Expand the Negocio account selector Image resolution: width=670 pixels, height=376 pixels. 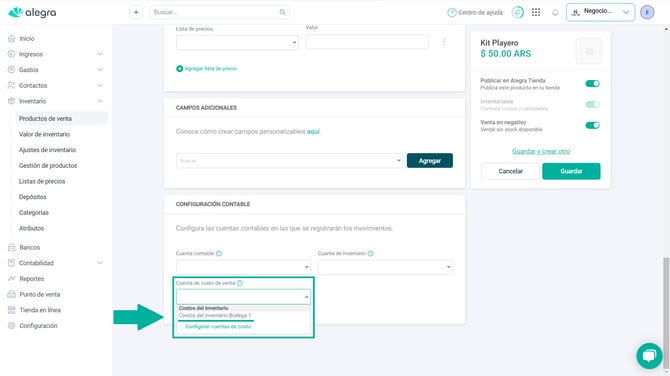point(600,12)
